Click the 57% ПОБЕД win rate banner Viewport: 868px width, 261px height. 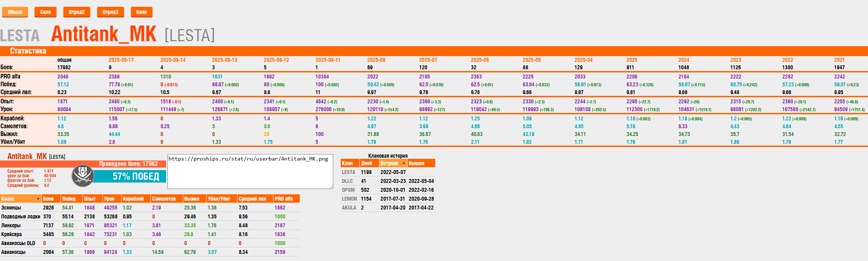tap(129, 176)
